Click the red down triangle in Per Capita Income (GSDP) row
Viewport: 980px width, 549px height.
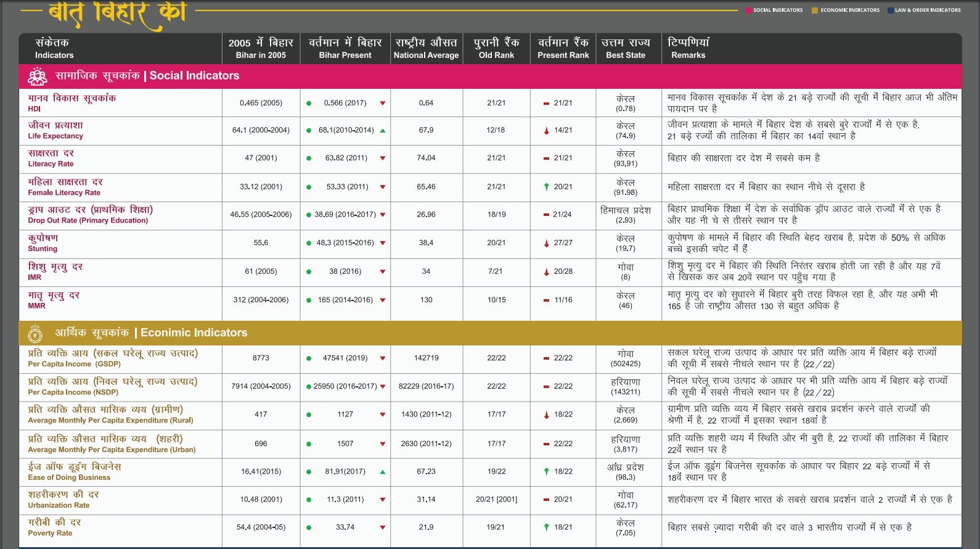[383, 358]
